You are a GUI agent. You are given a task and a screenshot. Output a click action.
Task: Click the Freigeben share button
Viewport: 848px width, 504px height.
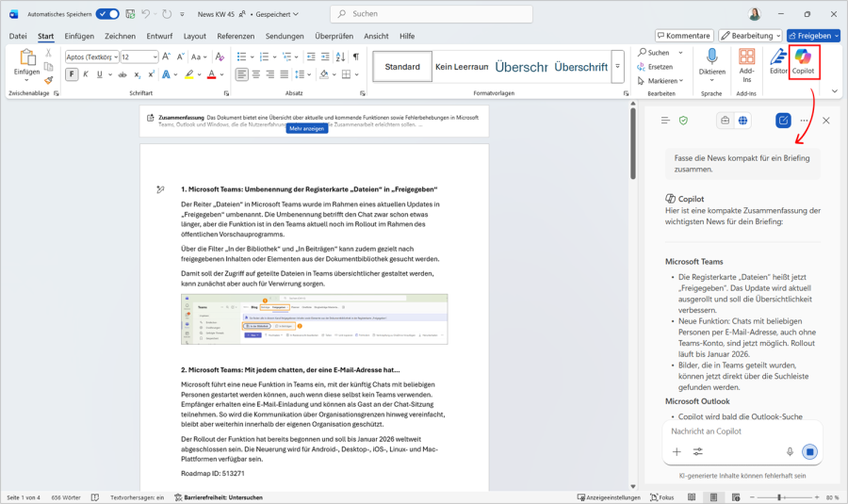click(813, 36)
